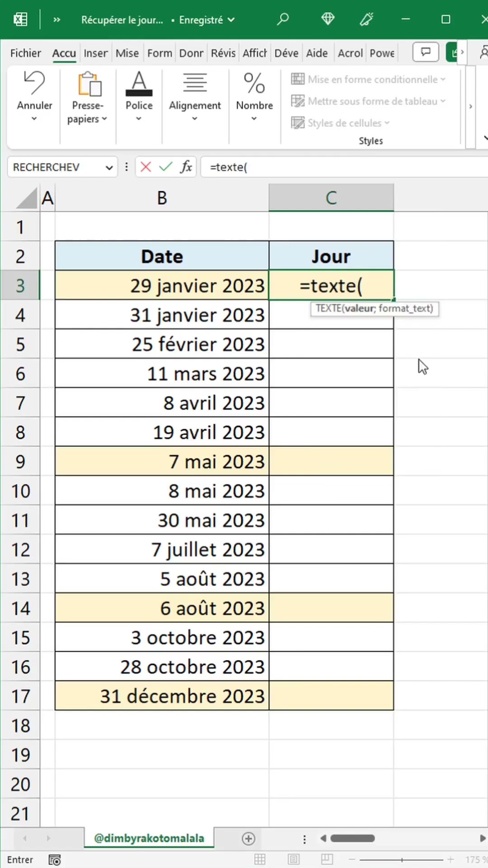Open the Fichier menu tab
Viewport: 488px width, 868px height.
pos(25,53)
